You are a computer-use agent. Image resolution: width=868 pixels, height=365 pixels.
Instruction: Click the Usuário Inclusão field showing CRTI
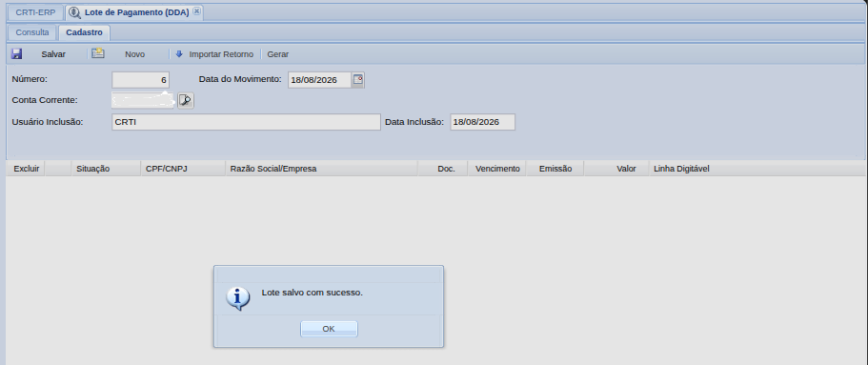pos(246,122)
